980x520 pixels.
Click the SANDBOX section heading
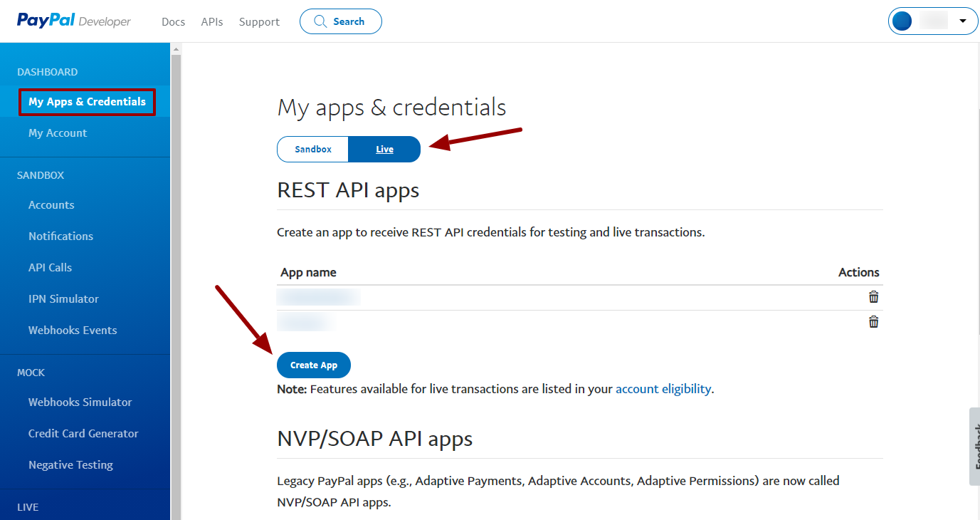pos(41,175)
